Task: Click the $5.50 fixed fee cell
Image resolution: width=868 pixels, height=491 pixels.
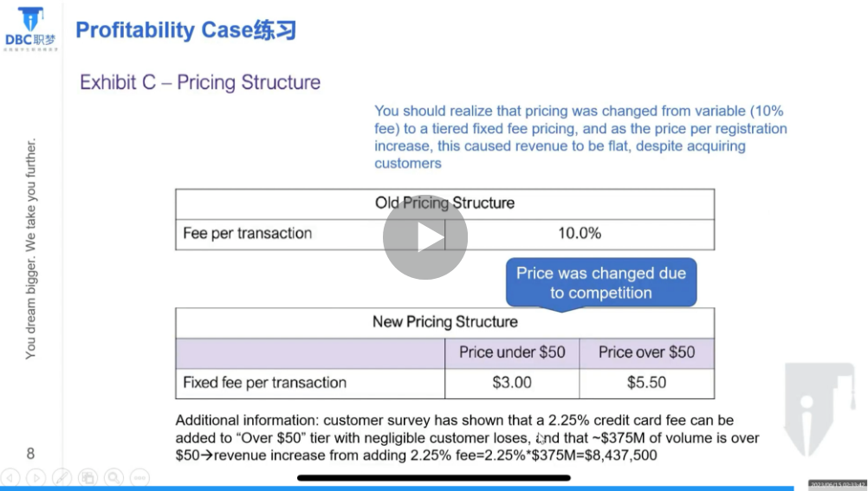Action: [x=646, y=383]
